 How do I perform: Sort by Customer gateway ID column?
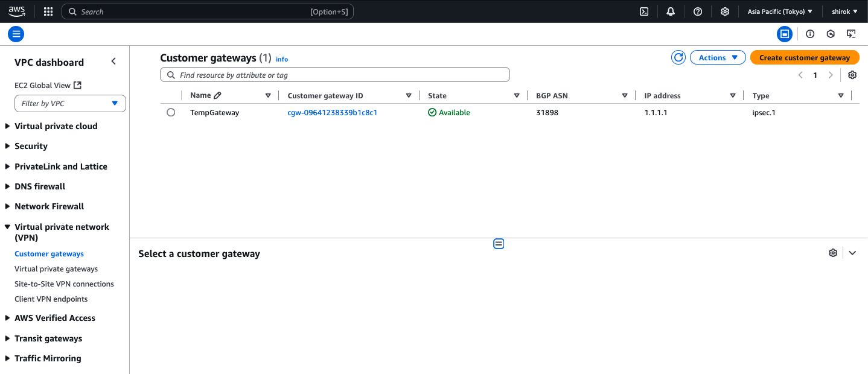409,95
